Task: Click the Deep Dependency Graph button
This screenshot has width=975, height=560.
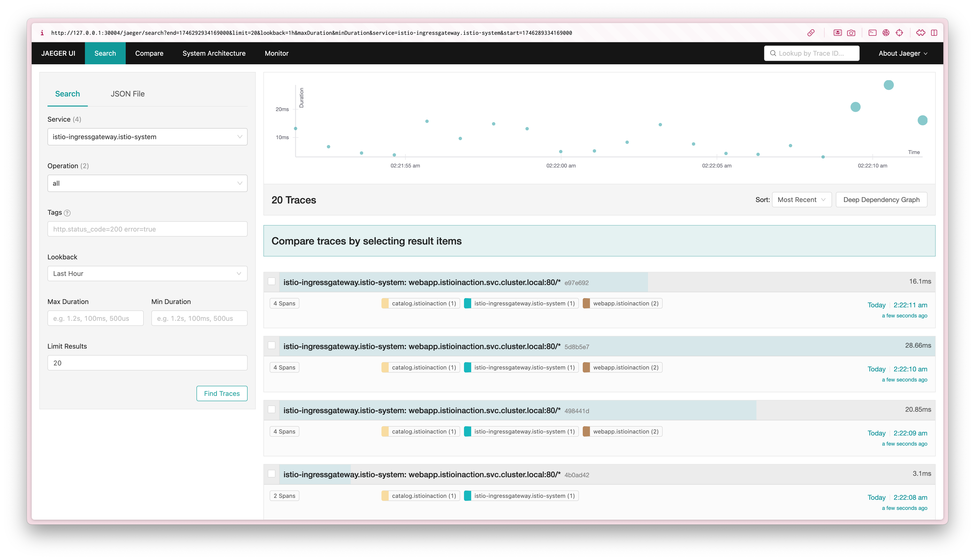Action: pyautogui.click(x=881, y=200)
